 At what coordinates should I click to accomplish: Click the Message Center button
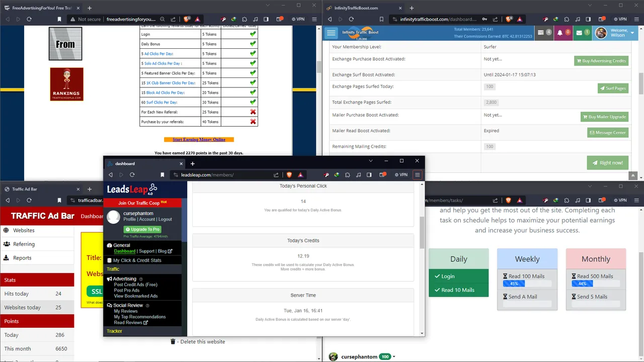[608, 133]
